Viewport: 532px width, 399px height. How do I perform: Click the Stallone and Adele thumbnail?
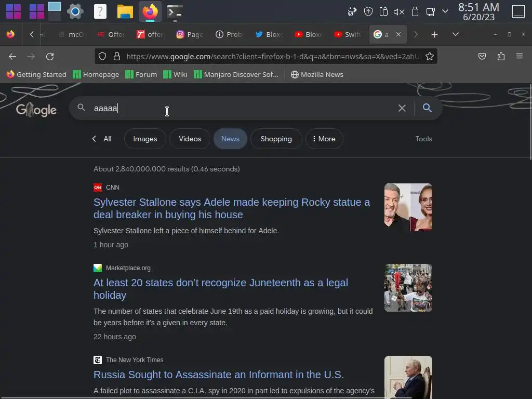[x=408, y=207]
